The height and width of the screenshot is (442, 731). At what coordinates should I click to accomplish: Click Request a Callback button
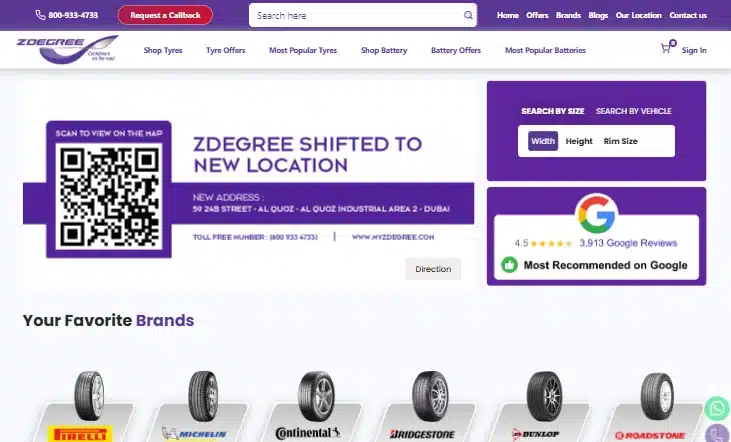click(x=165, y=15)
